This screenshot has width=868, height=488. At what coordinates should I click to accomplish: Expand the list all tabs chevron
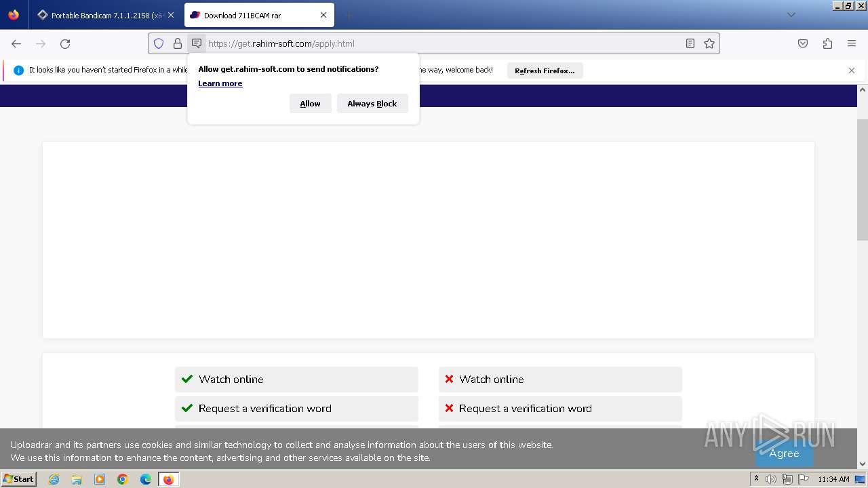[x=791, y=15]
